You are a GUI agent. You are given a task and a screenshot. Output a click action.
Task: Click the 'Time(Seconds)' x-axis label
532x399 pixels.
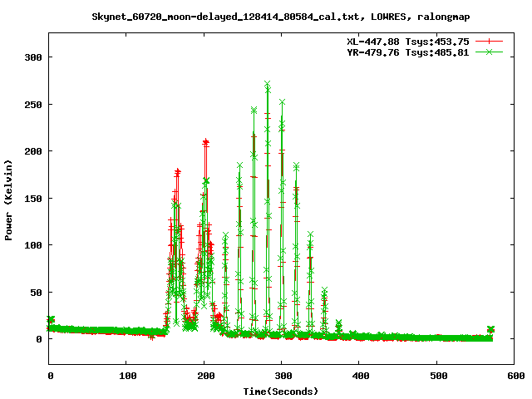tap(281, 392)
